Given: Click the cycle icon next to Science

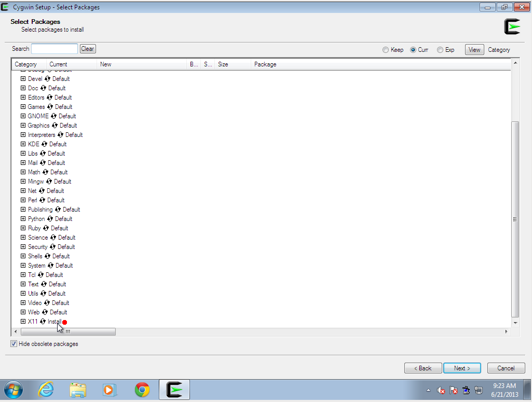Looking at the screenshot, I should coord(53,237).
